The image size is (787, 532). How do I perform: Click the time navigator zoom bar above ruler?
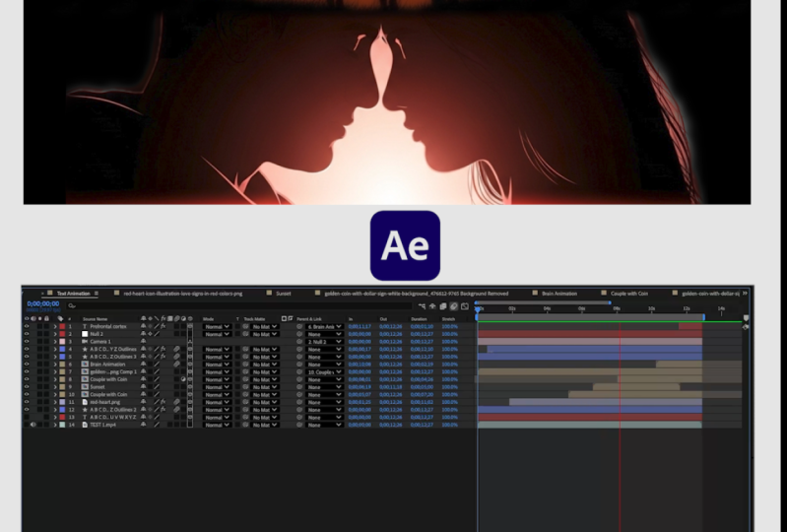[543, 302]
